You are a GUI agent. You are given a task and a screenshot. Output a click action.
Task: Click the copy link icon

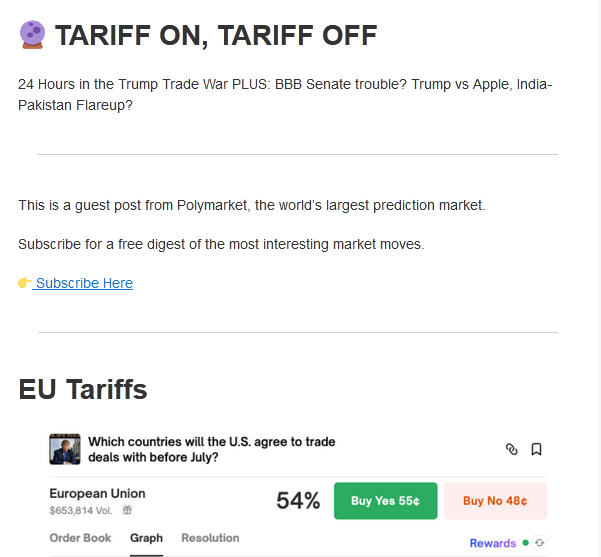tap(512, 449)
